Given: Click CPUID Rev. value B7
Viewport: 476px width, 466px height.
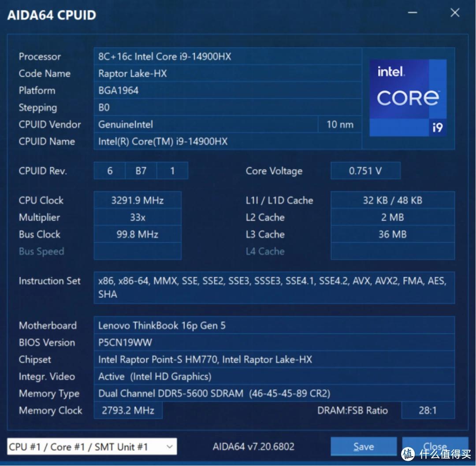Looking at the screenshot, I should [x=141, y=170].
